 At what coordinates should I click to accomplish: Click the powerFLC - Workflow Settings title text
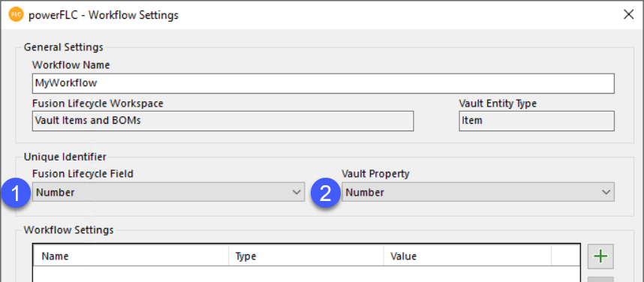104,15
